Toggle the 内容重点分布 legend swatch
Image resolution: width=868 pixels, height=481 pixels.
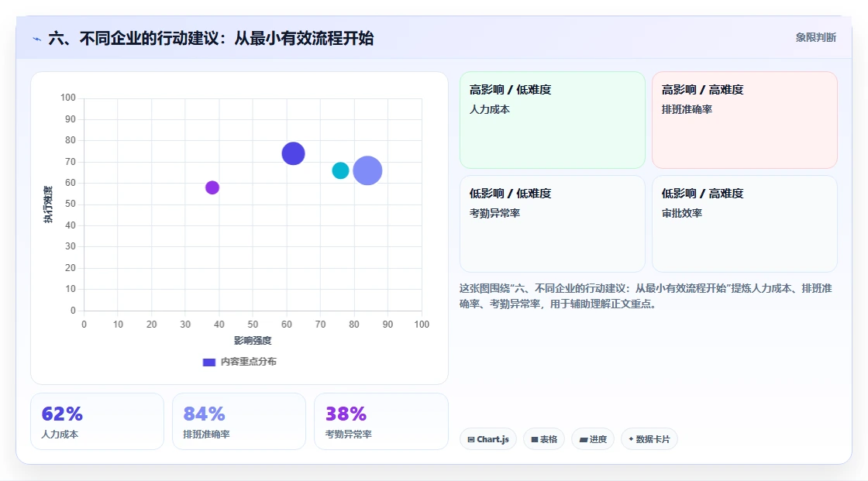[x=208, y=362]
